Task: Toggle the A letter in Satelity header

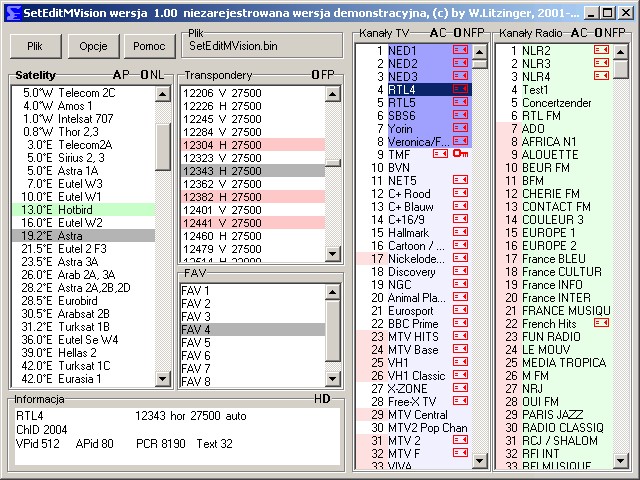Action: [x=116, y=76]
